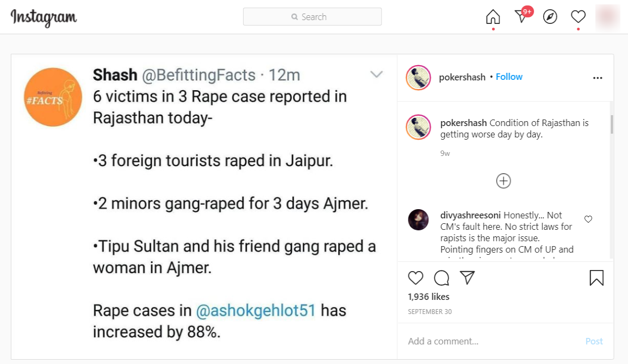The image size is (628, 364).
Task: Open direct messages inbox icon
Action: pyautogui.click(x=521, y=17)
